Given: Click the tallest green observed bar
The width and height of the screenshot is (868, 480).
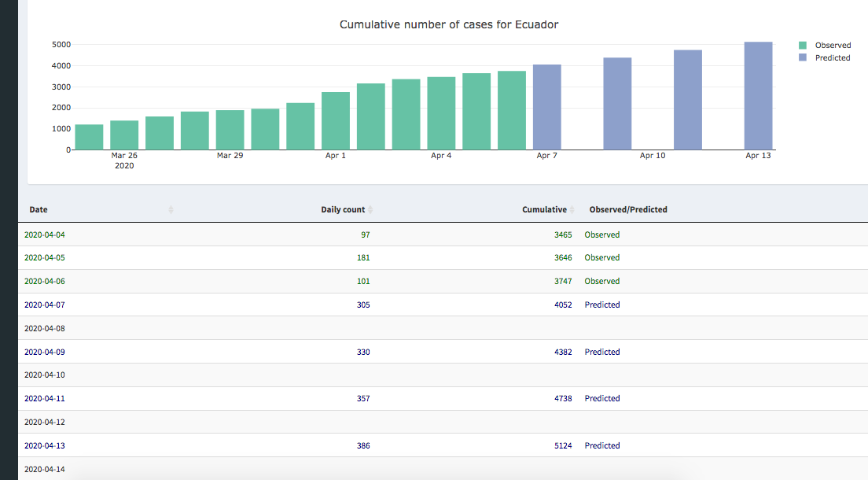Looking at the screenshot, I should click(512, 110).
